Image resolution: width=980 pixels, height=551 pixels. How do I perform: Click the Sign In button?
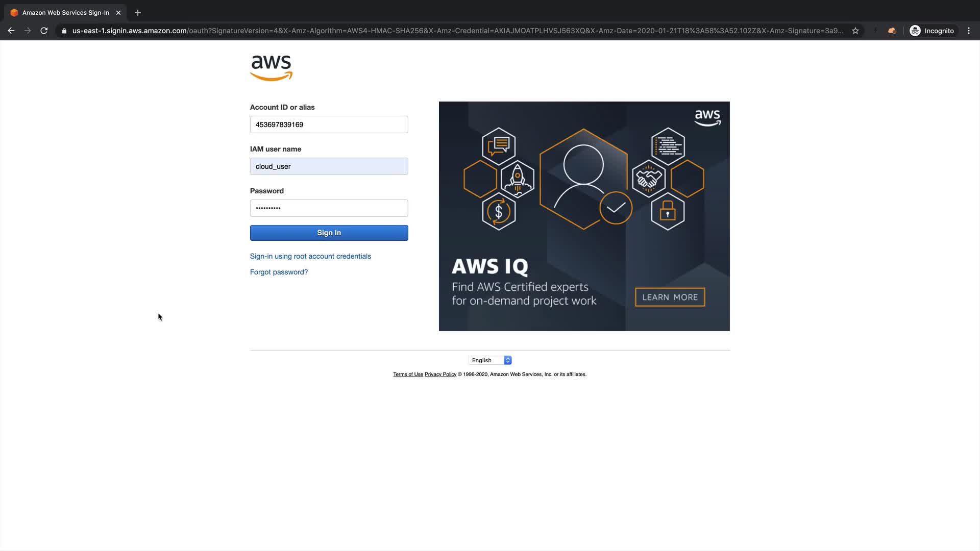(329, 233)
